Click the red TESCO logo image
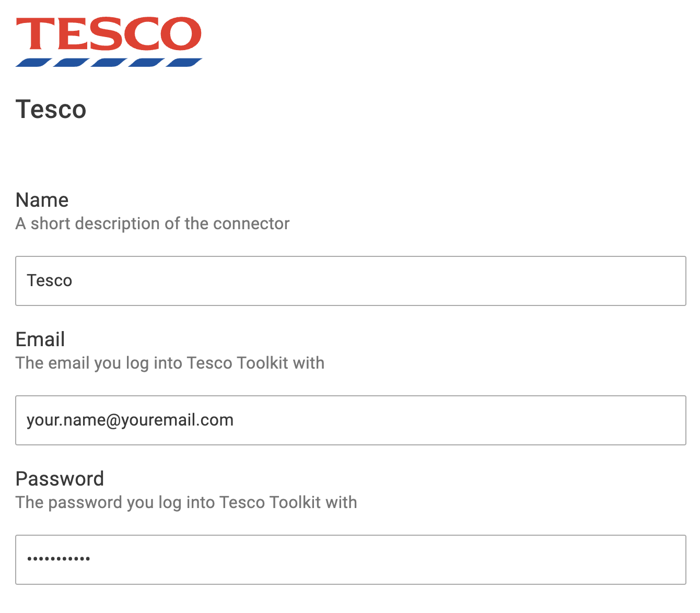The image size is (700, 613). click(x=109, y=42)
